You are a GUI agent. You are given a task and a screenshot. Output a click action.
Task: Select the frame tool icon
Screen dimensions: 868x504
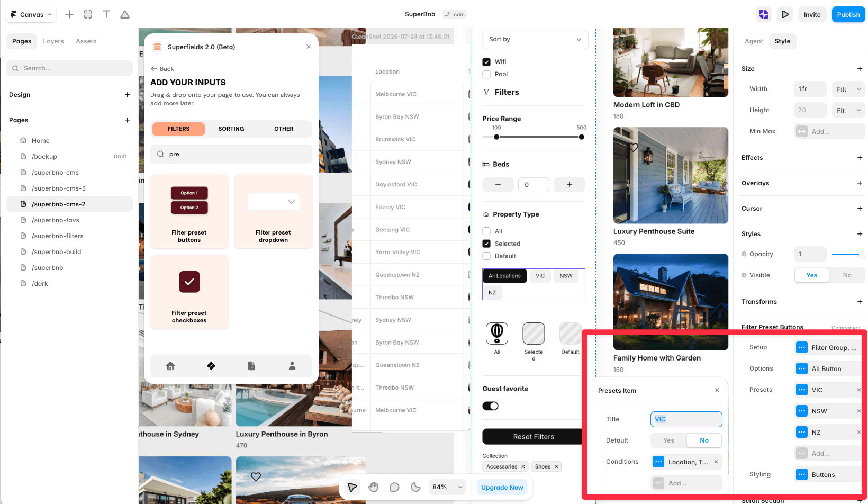coord(88,14)
